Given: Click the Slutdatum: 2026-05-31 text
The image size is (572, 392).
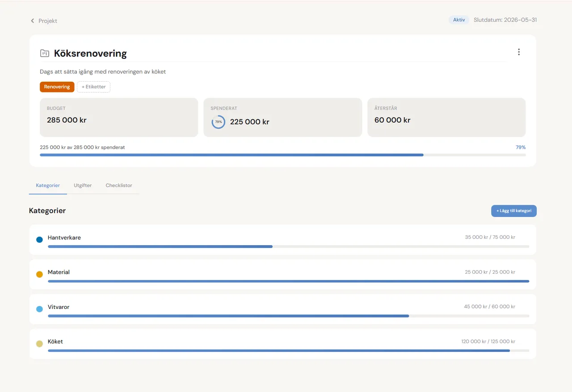Looking at the screenshot, I should pos(505,20).
